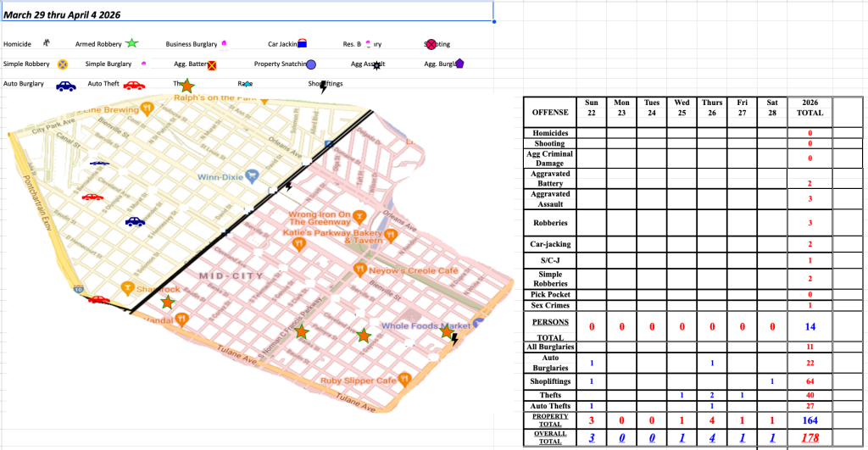Click the yellow Simple Robbery circle icon

pyautogui.click(x=62, y=64)
